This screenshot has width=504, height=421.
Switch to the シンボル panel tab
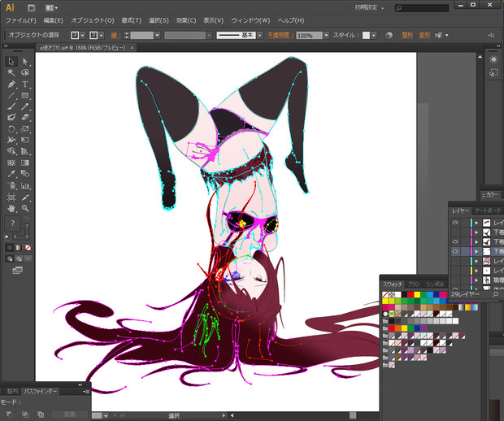pyautogui.click(x=435, y=284)
